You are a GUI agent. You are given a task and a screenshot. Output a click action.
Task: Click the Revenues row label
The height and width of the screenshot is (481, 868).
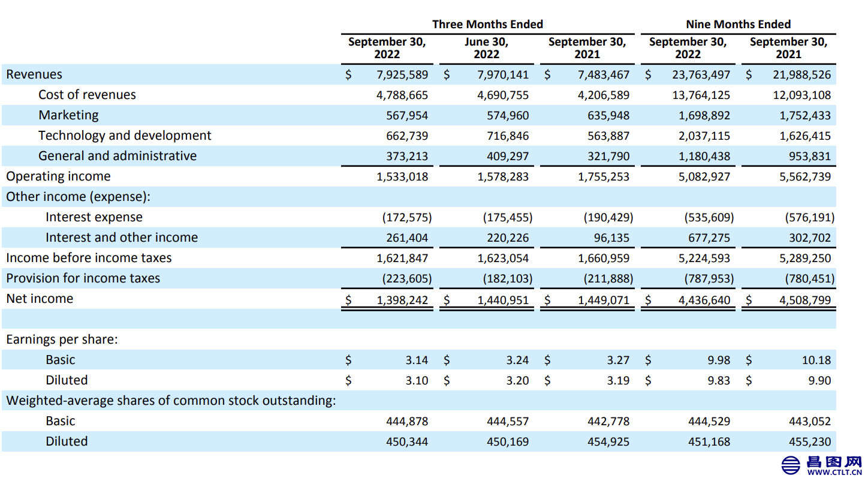point(34,74)
